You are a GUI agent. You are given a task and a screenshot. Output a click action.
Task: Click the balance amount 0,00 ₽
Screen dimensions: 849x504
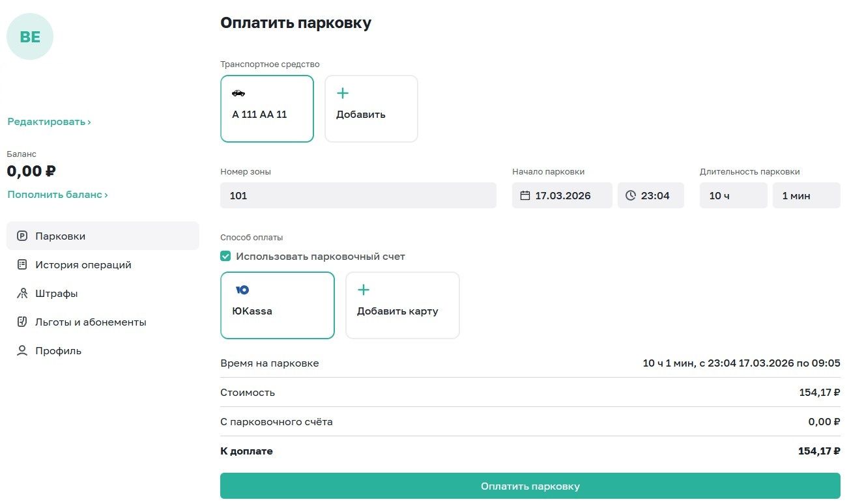pos(31,171)
